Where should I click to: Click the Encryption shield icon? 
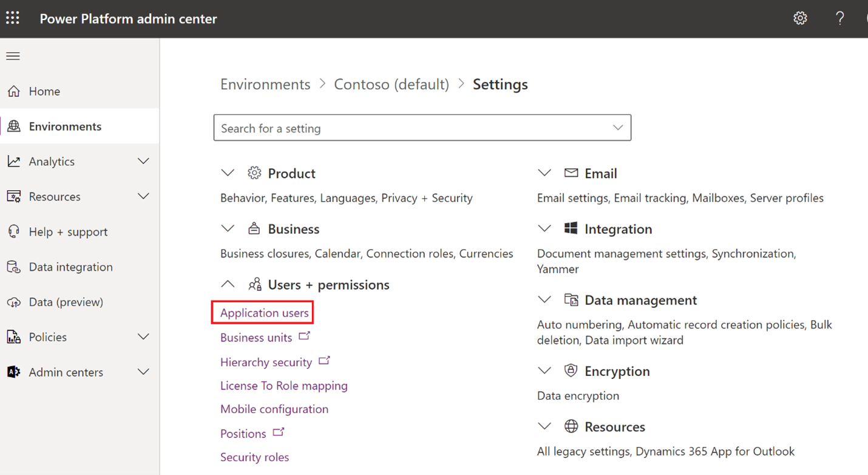pyautogui.click(x=571, y=371)
